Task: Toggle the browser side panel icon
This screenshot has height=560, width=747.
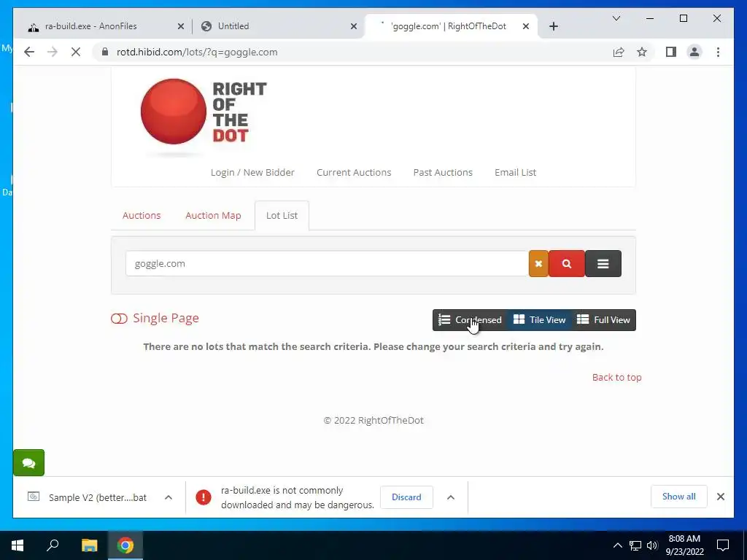Action: [x=671, y=52]
